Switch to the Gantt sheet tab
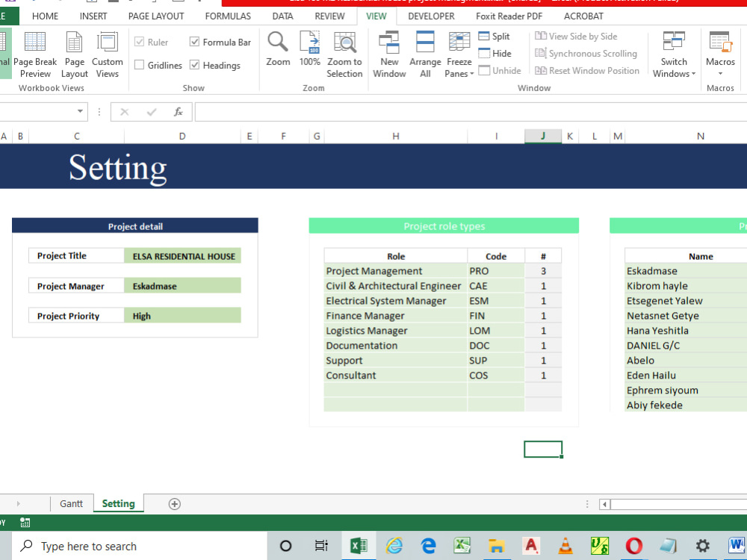747x560 pixels. pos(72,504)
